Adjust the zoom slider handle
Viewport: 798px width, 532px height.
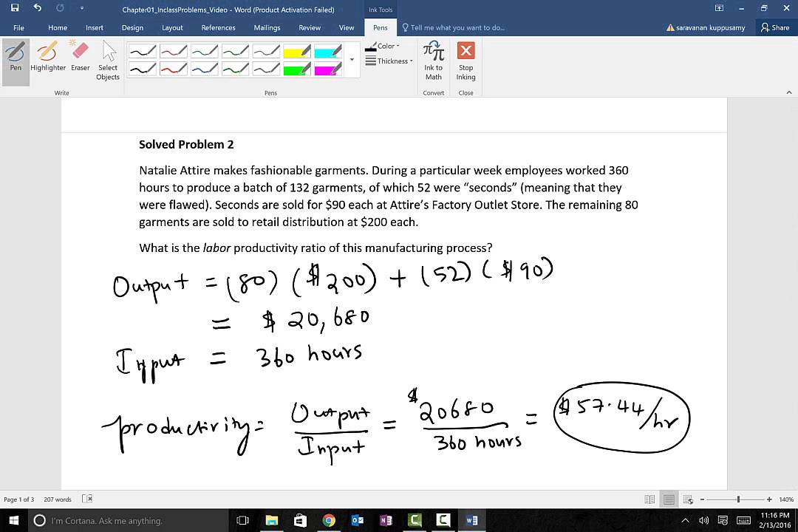738,499
